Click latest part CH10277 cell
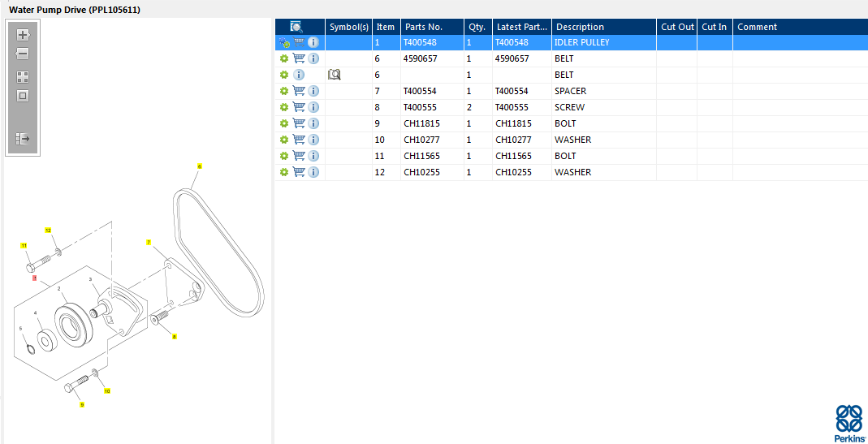The height and width of the screenshot is (444, 868). (x=522, y=140)
